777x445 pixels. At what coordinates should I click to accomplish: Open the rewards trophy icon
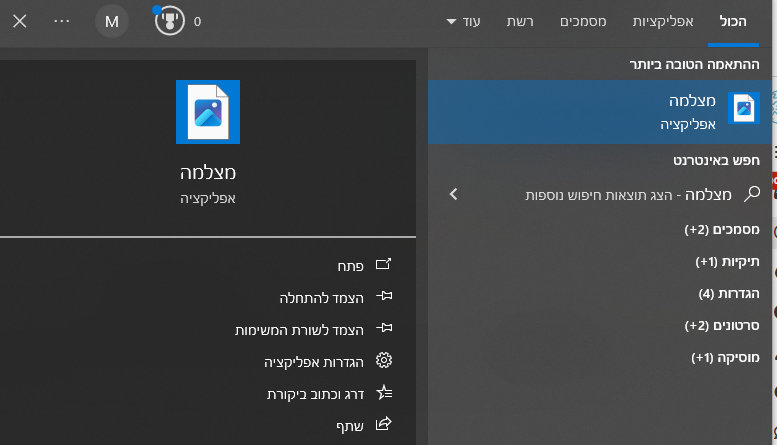coord(169,21)
